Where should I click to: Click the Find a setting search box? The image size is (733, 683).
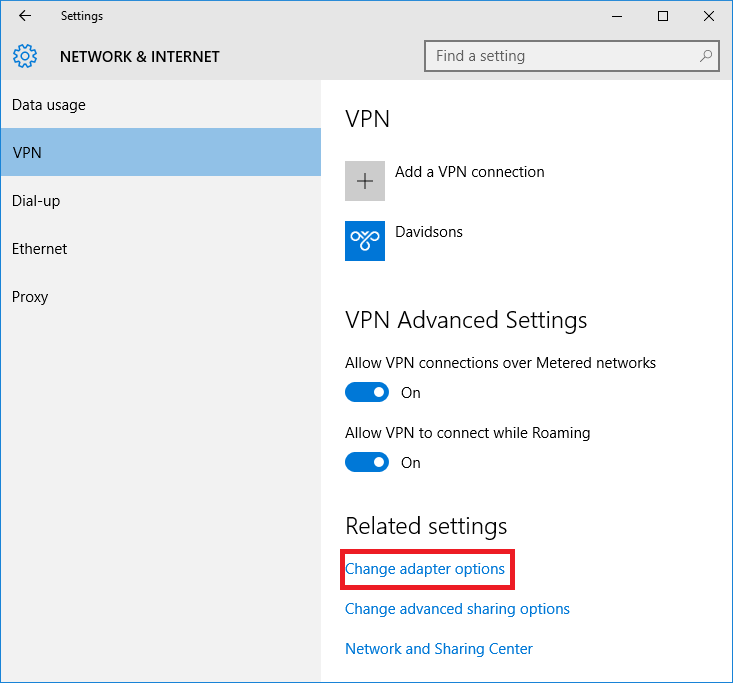[x=571, y=56]
